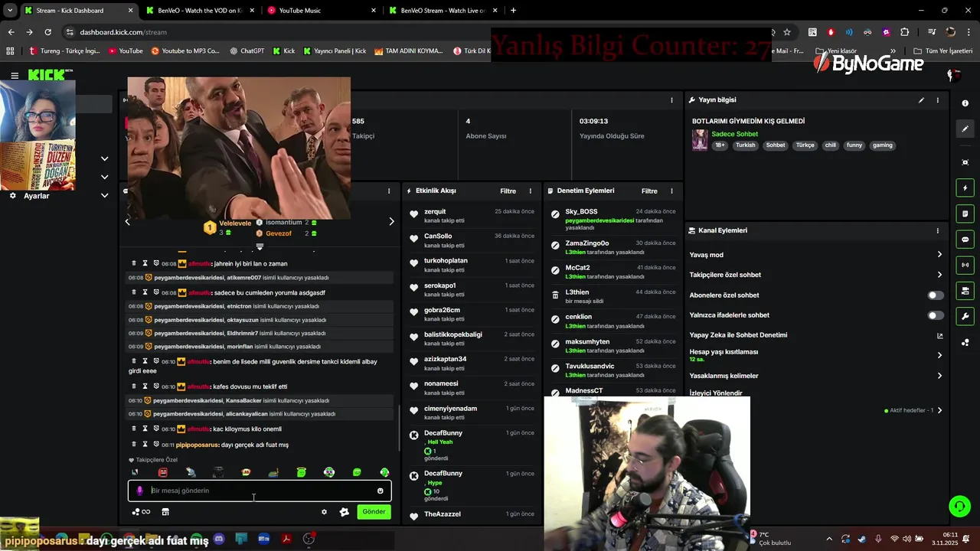Open chat settings gear icon
The width and height of the screenshot is (980, 551).
(x=324, y=512)
